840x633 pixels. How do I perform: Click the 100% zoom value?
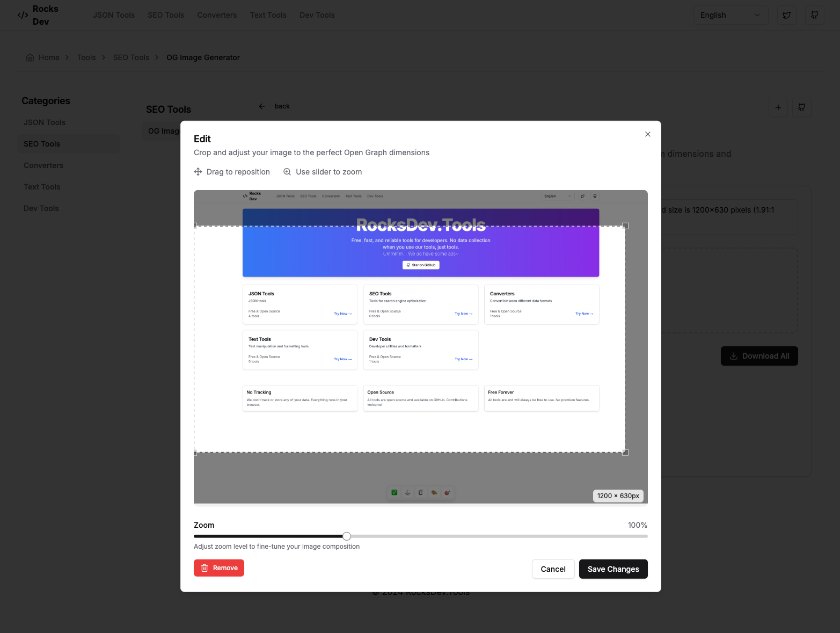[638, 525]
